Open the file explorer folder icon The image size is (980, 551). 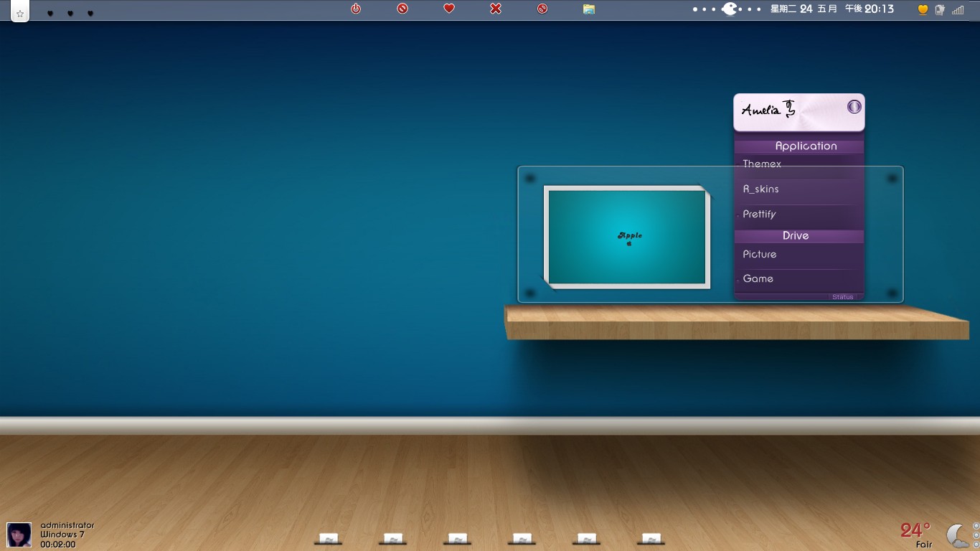point(589,9)
